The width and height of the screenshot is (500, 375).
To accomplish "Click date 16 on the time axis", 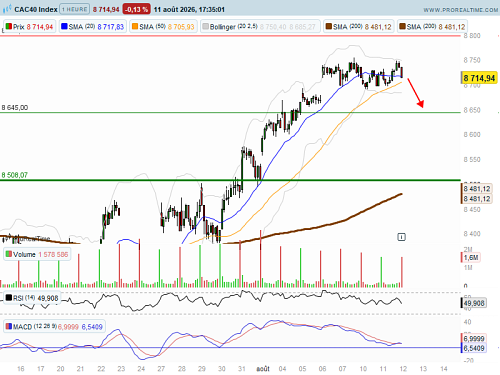I will click(x=21, y=369).
